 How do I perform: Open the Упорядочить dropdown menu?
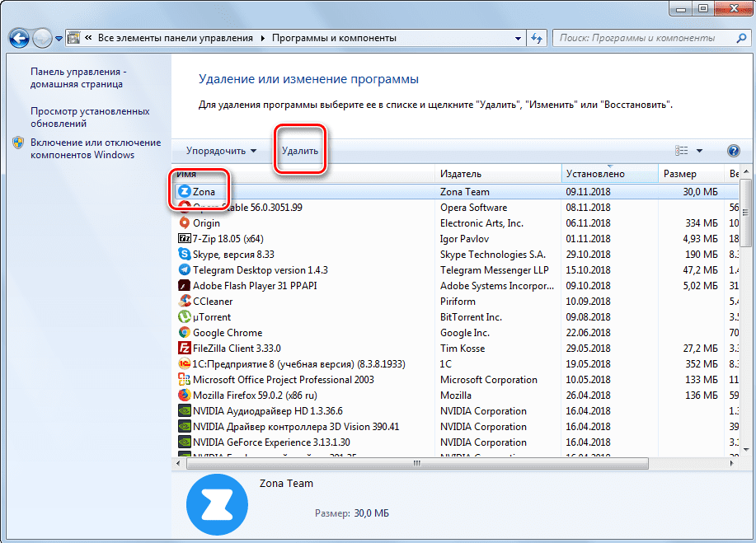[x=221, y=151]
